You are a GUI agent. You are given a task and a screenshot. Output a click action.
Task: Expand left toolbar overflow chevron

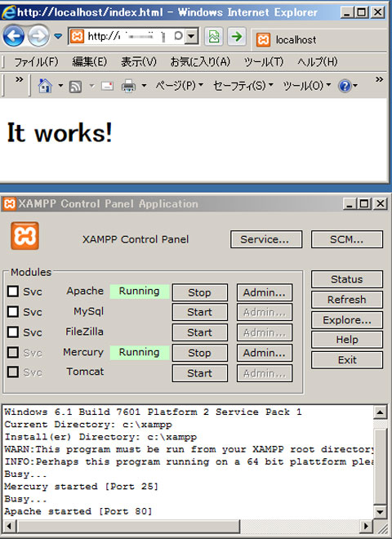(20, 80)
